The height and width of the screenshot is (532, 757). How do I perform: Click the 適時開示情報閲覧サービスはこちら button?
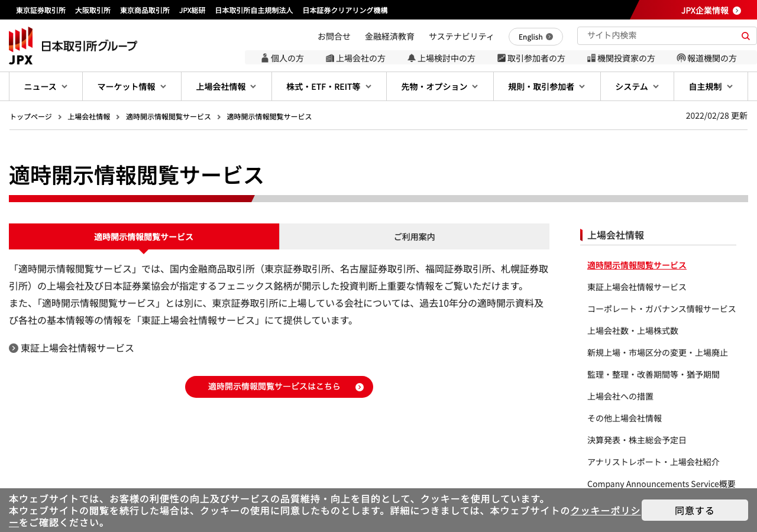click(x=279, y=387)
